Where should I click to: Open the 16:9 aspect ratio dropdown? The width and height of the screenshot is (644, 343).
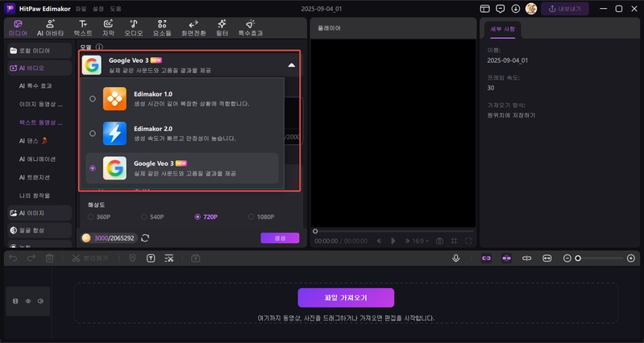tap(420, 241)
